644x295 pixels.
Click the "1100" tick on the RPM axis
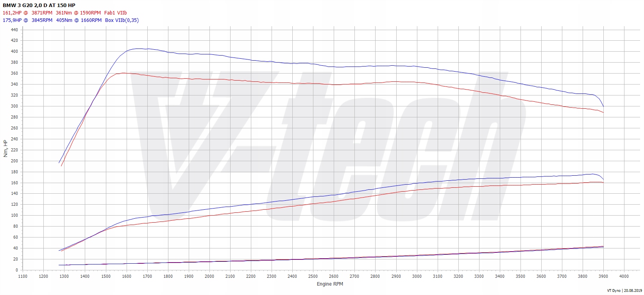click(23, 277)
